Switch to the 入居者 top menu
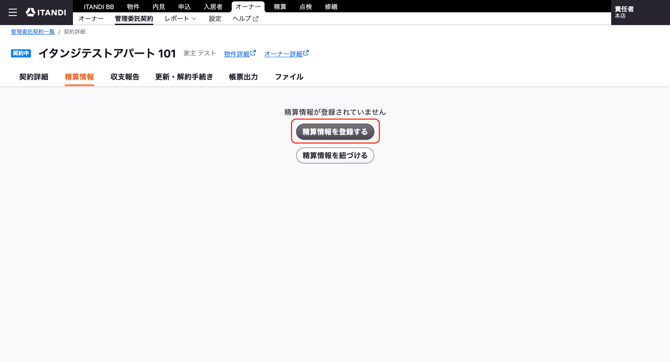670x362 pixels. click(213, 7)
